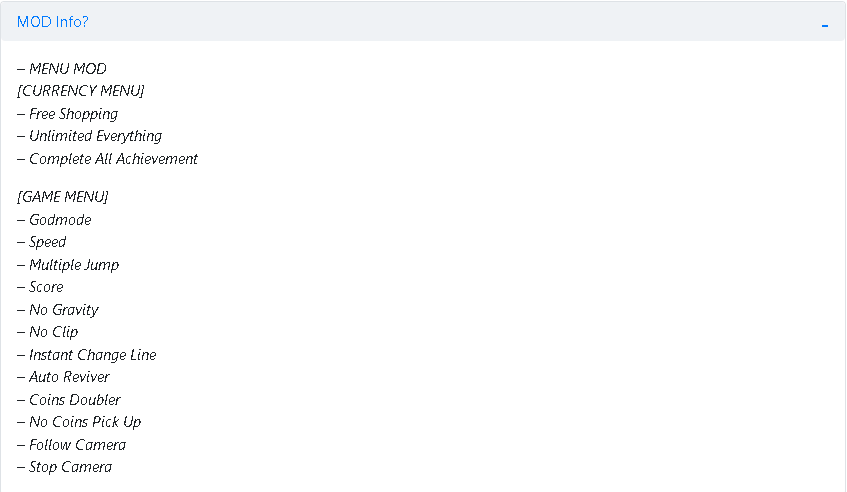Select the MENU MOD text line

[62, 69]
